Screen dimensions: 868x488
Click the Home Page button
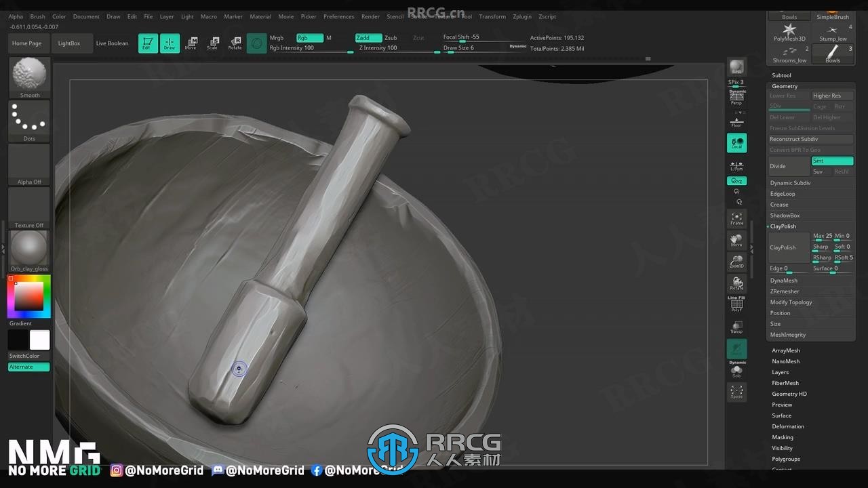coord(26,43)
